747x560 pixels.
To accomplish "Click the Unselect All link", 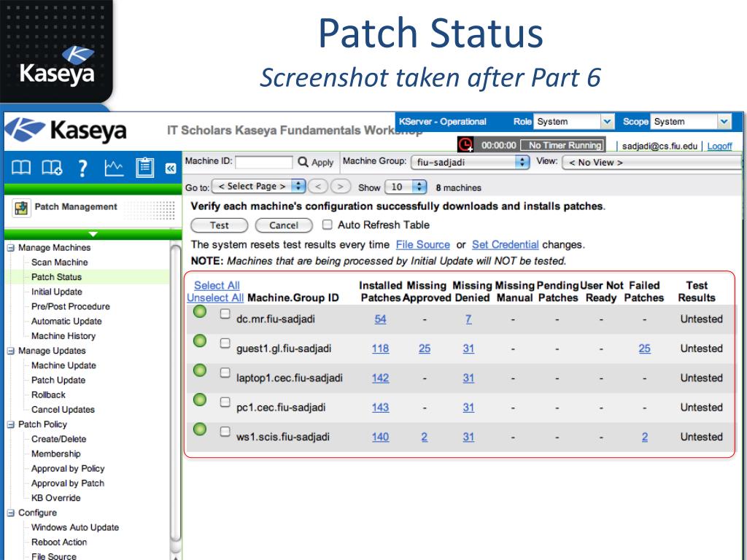I will pyautogui.click(x=215, y=297).
